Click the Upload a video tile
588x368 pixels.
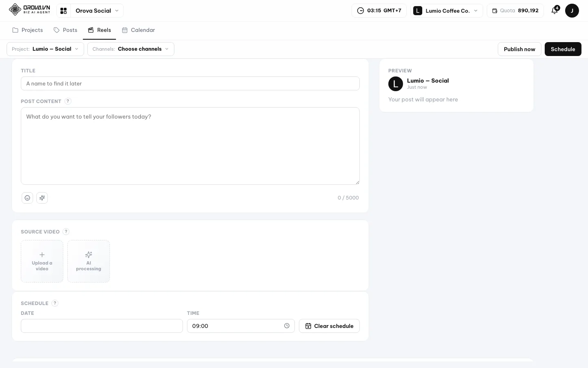(x=42, y=261)
